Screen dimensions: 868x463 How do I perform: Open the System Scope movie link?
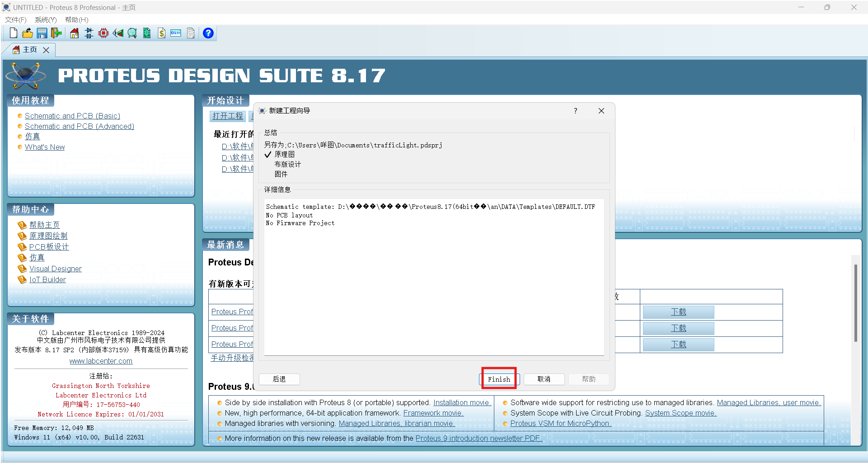[x=680, y=413]
